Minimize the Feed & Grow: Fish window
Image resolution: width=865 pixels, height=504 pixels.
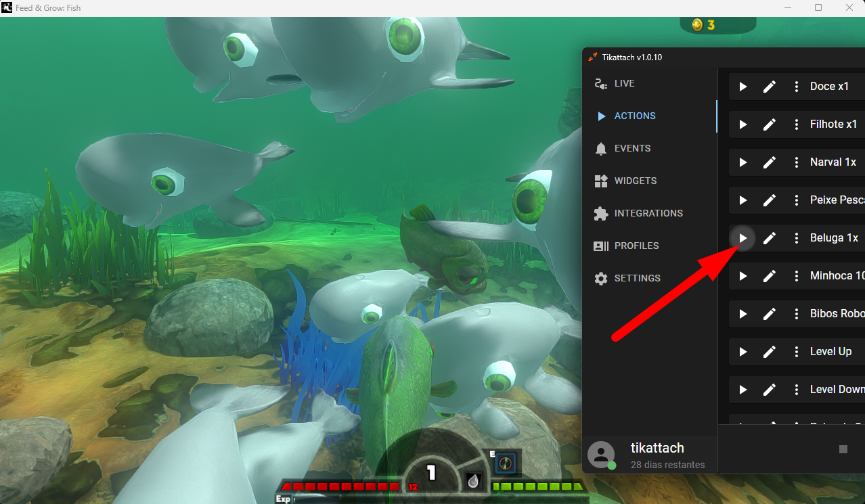pos(788,8)
